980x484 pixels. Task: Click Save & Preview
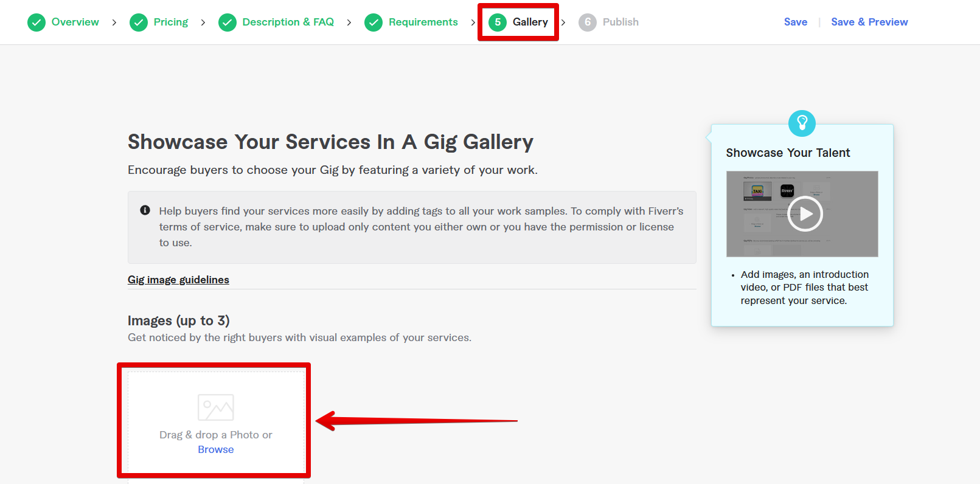(869, 22)
